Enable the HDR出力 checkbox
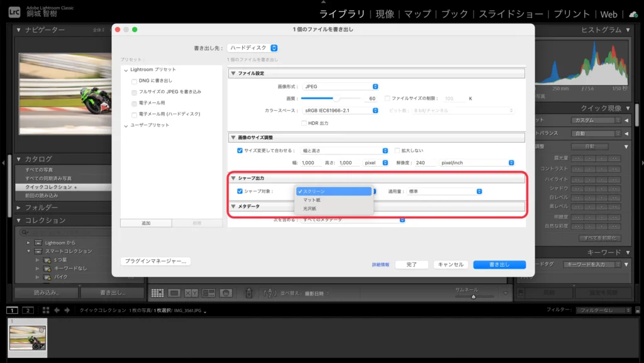This screenshot has width=644, height=363. pyautogui.click(x=304, y=123)
